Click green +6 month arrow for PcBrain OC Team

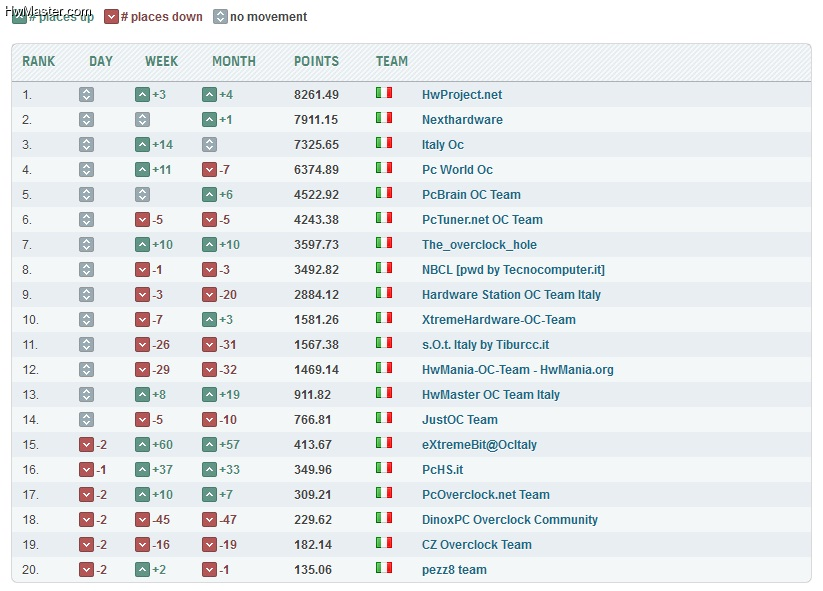pos(209,195)
